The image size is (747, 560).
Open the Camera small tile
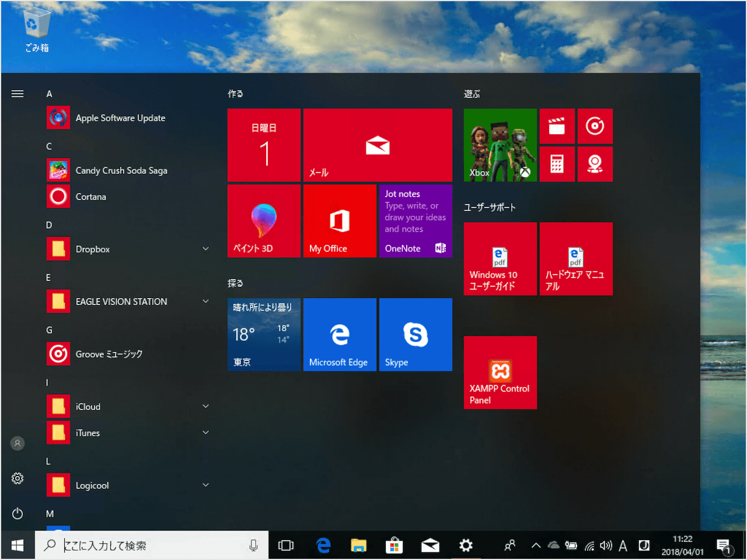click(x=595, y=164)
